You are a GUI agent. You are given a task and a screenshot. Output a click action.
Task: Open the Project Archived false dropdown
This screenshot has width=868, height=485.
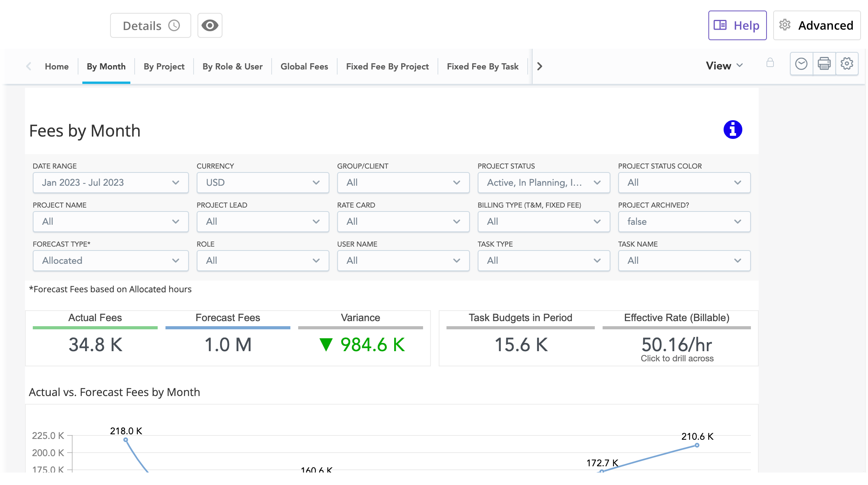pos(684,222)
